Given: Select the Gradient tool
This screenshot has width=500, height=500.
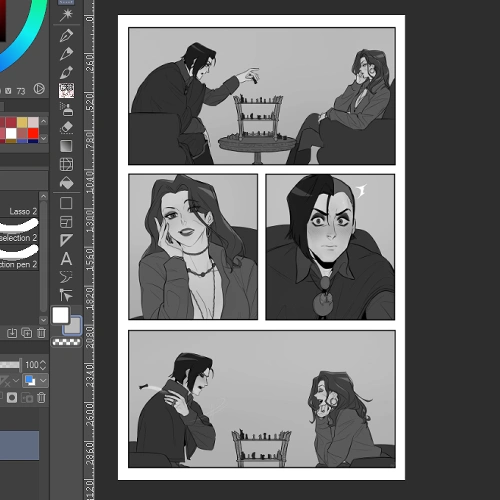Looking at the screenshot, I should (66, 146).
